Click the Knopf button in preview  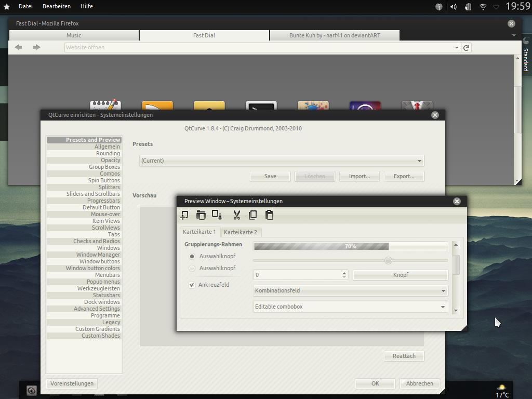[x=401, y=275]
